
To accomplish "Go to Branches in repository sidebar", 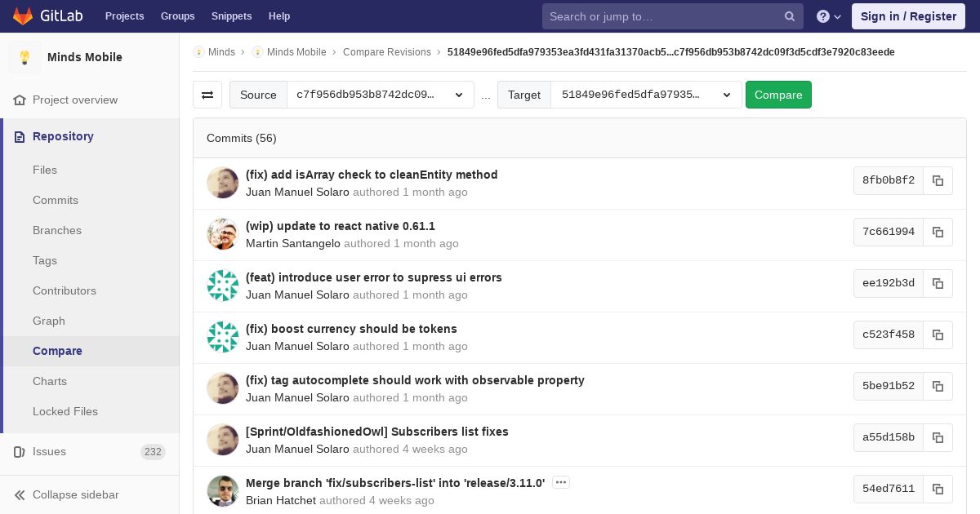I will (x=57, y=230).
